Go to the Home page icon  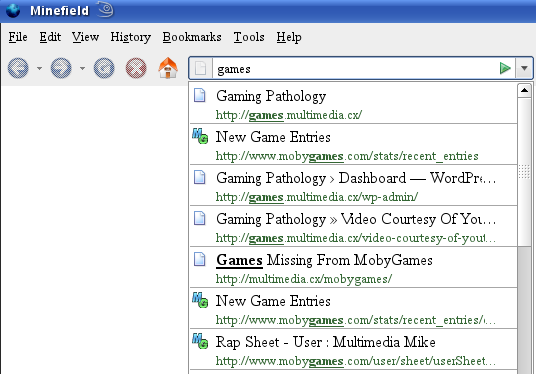(168, 68)
